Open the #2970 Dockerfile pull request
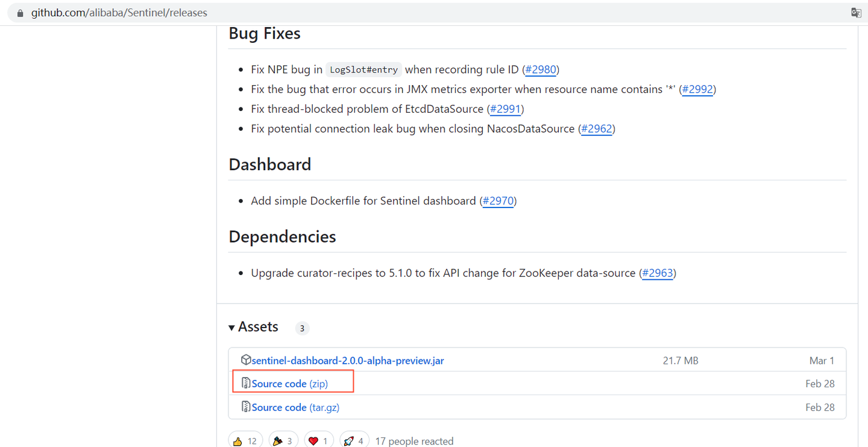Image resolution: width=868 pixels, height=447 pixels. (x=498, y=201)
